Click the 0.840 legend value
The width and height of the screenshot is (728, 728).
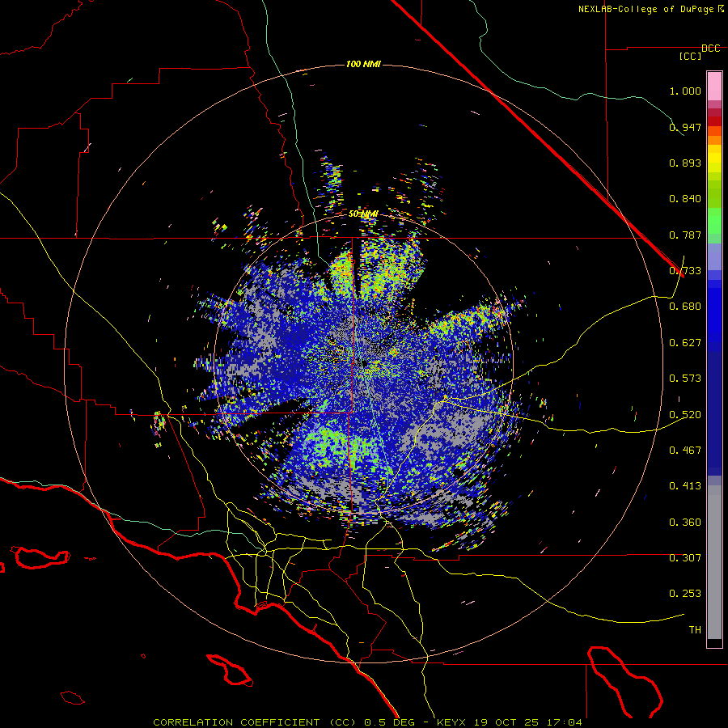coord(685,199)
